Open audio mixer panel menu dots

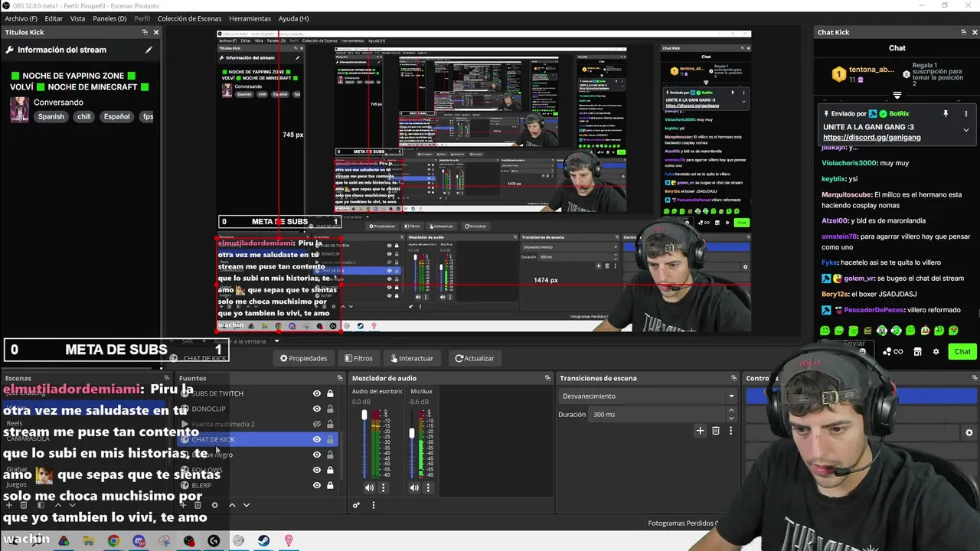[374, 505]
